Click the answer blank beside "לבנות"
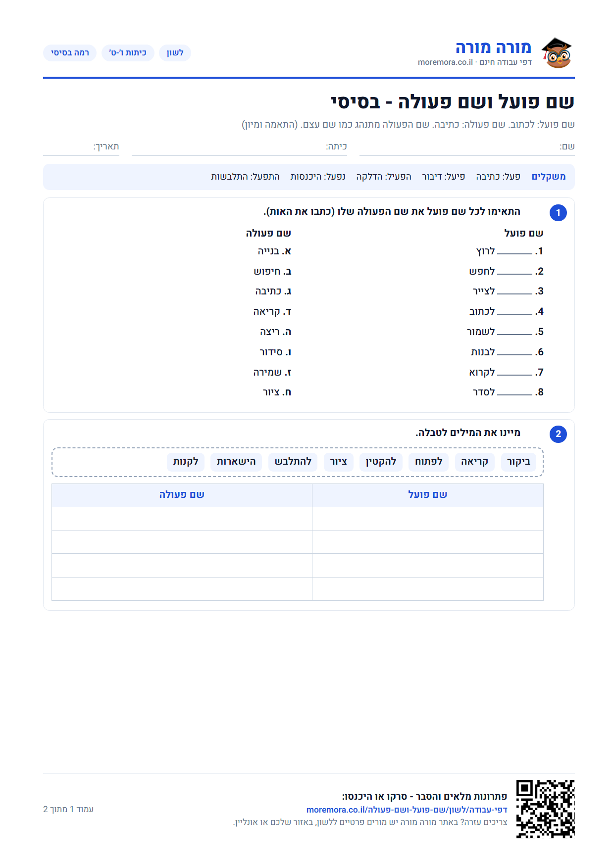The height and width of the screenshot is (868, 614). (x=514, y=353)
